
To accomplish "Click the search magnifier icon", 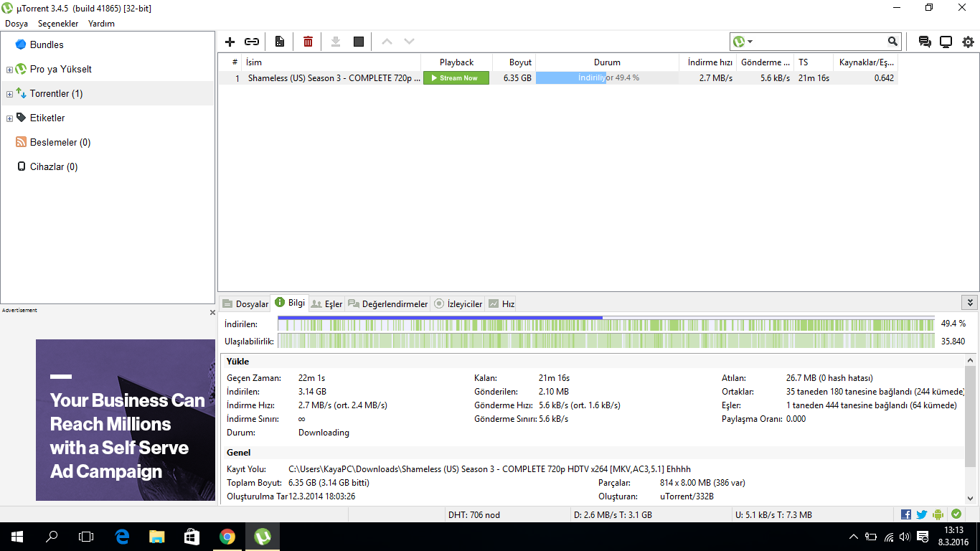I will (x=892, y=42).
